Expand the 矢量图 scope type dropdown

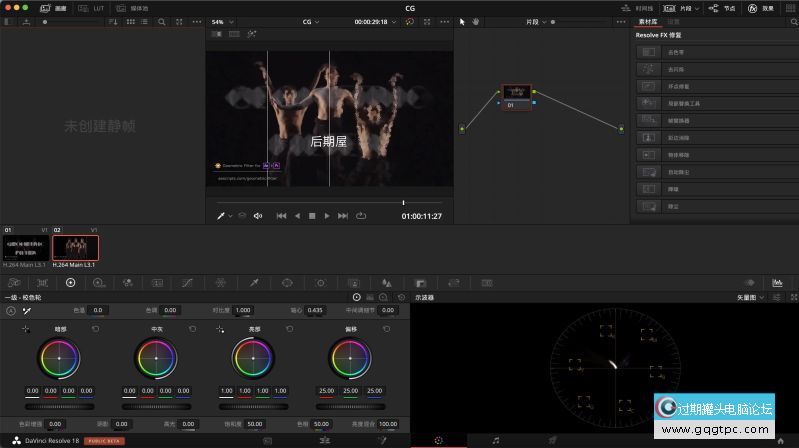click(753, 297)
